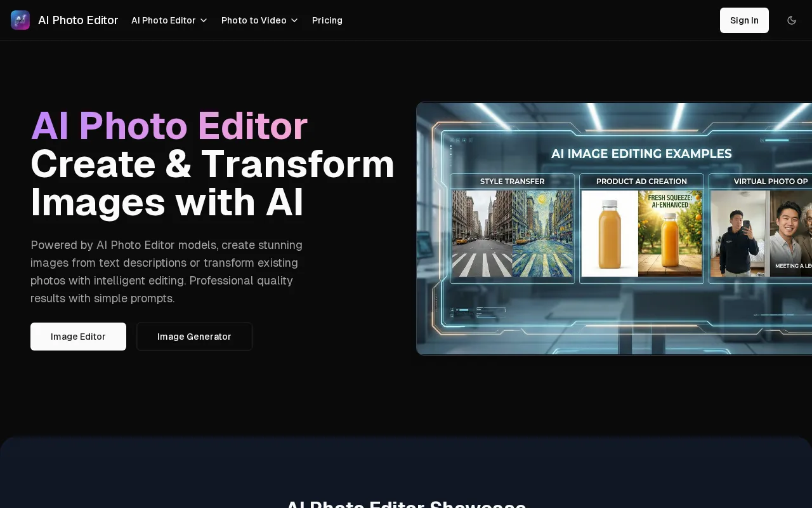Click the Style Transfer example image
This screenshot has height=508, width=812.
[x=513, y=234]
